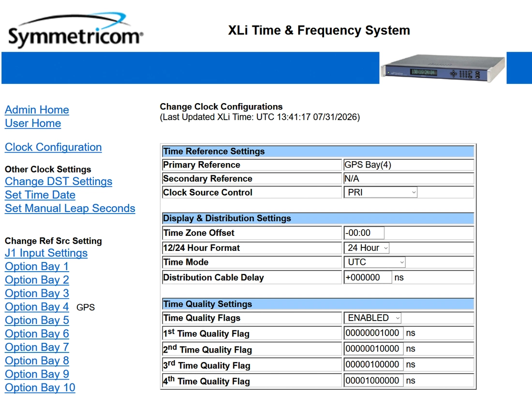Image resolution: width=532 pixels, height=399 pixels.
Task: Open Option Bay 6
Action: (37, 334)
